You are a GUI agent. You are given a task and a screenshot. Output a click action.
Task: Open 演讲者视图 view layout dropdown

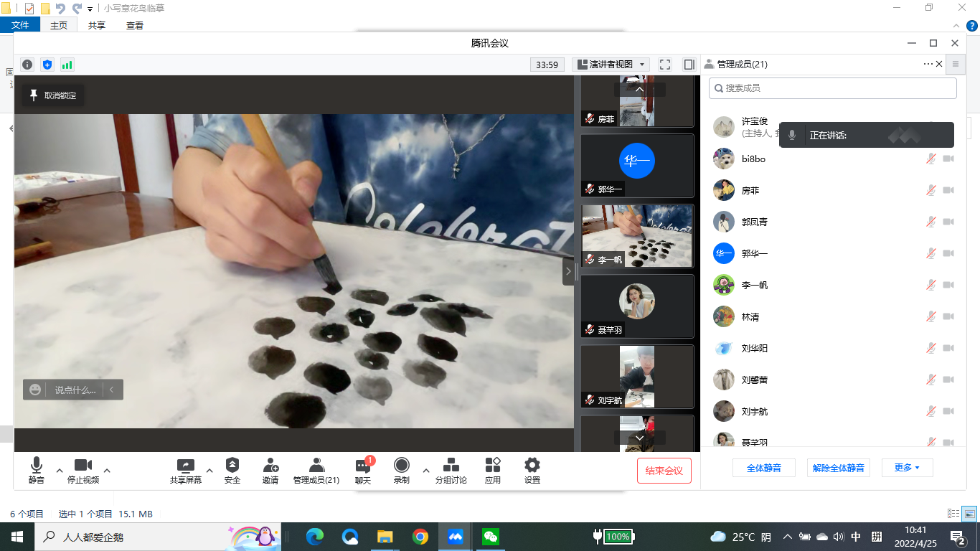[611, 65]
